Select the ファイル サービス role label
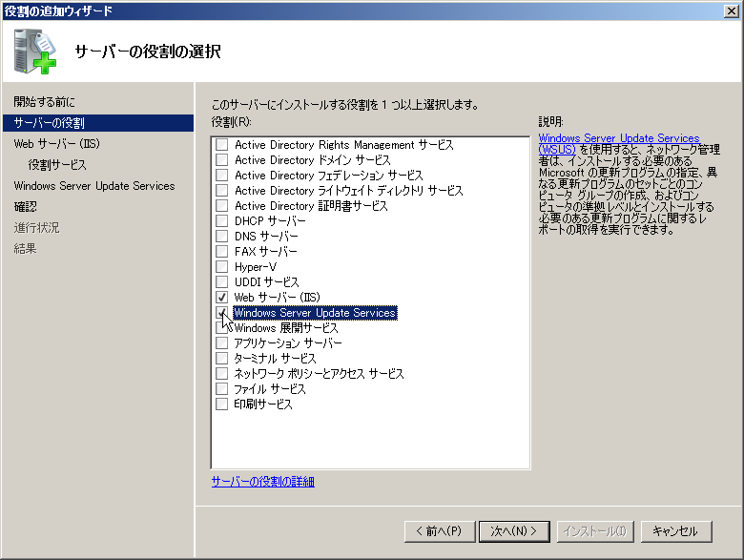Image resolution: width=744 pixels, height=560 pixels. pyautogui.click(x=270, y=389)
